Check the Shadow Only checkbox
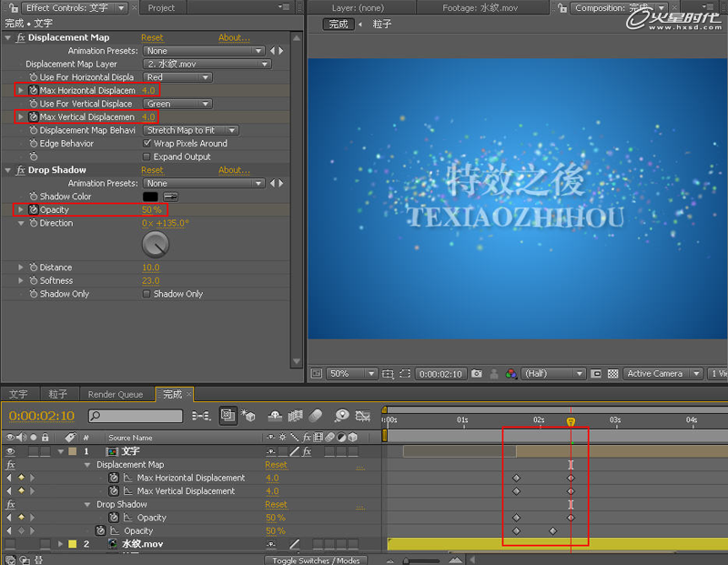 pyautogui.click(x=147, y=294)
